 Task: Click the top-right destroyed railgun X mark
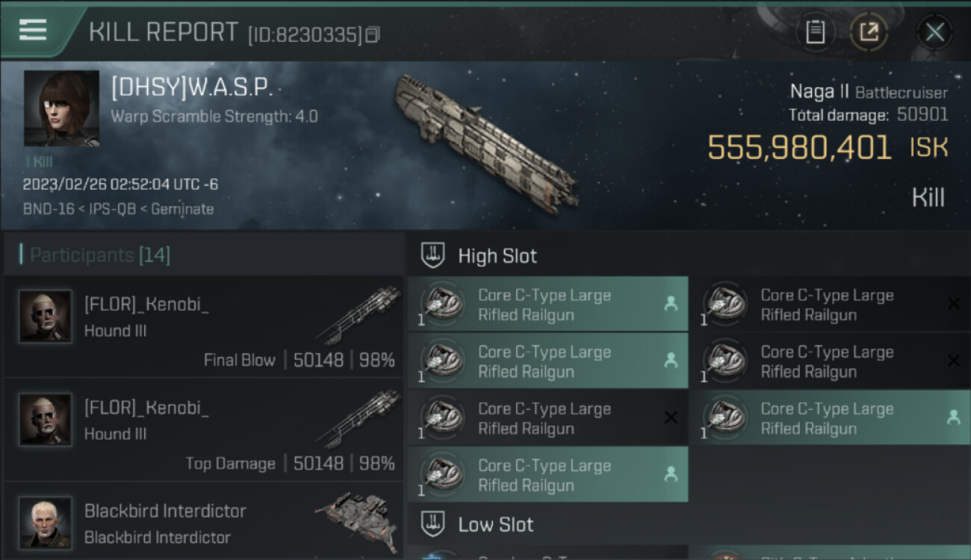(x=953, y=304)
